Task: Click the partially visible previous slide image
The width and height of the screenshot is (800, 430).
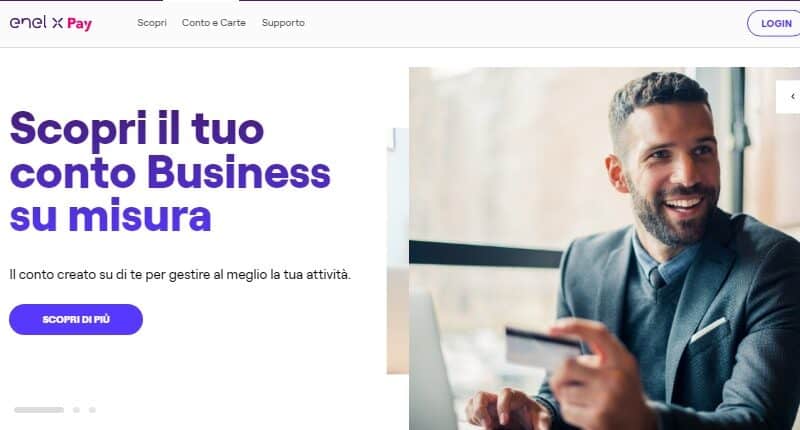Action: click(x=397, y=250)
